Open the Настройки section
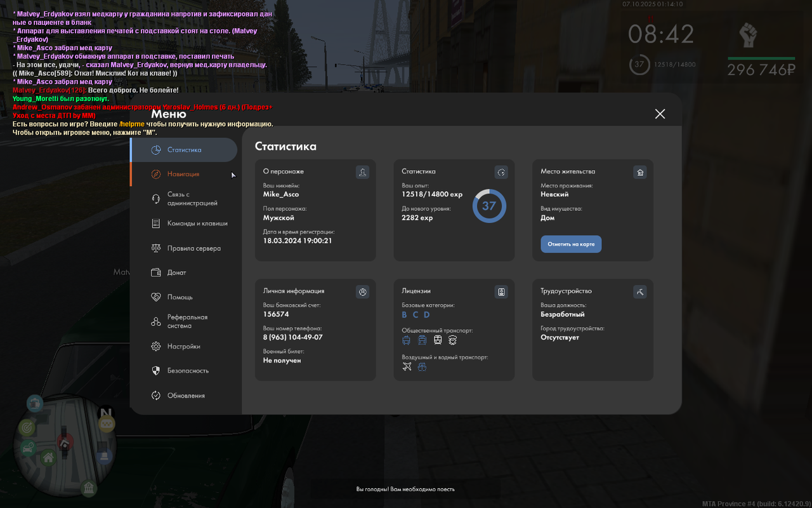Image resolution: width=812 pixels, height=508 pixels. pos(184,346)
